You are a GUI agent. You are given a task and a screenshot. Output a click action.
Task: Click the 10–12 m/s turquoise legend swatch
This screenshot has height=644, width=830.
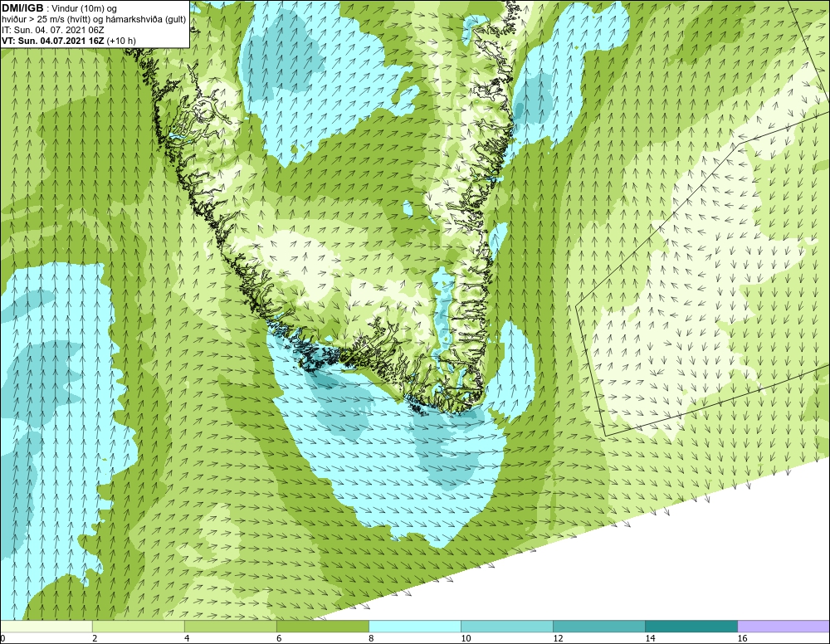click(507, 627)
